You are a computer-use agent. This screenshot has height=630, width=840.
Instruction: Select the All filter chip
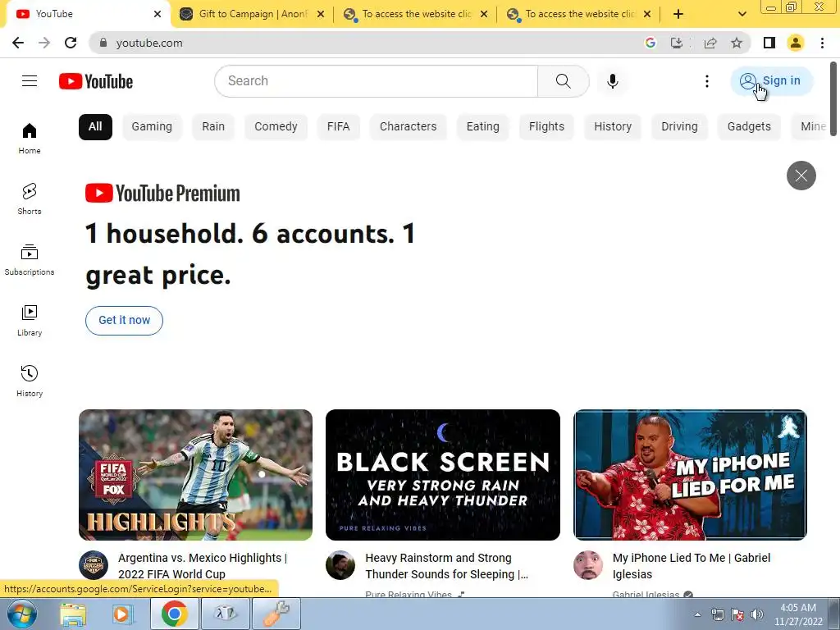(95, 127)
